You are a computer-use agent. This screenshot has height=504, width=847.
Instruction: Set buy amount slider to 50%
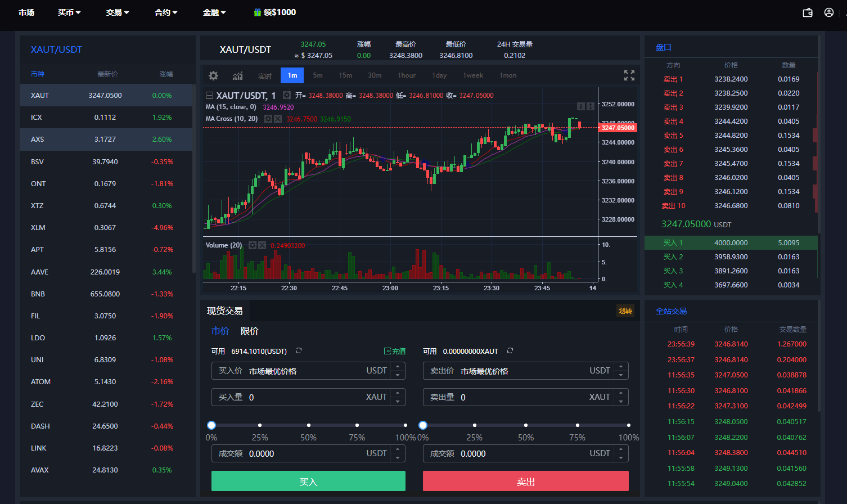[x=308, y=425]
